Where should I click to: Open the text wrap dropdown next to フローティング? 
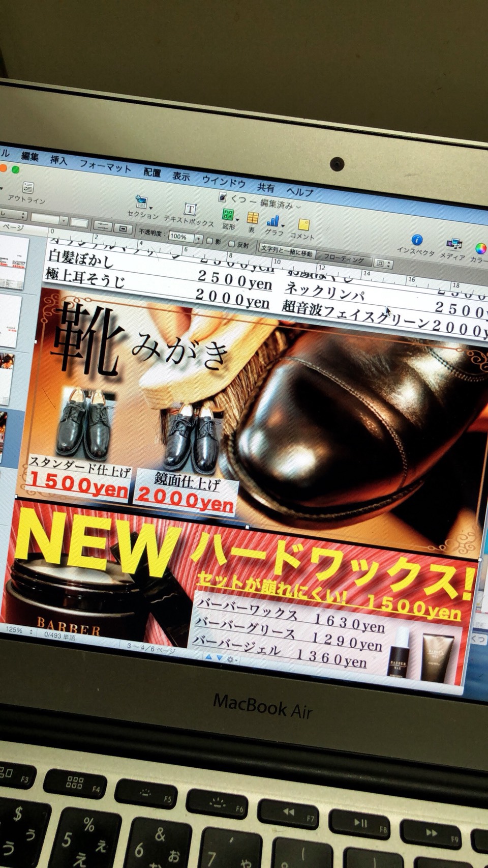383,264
